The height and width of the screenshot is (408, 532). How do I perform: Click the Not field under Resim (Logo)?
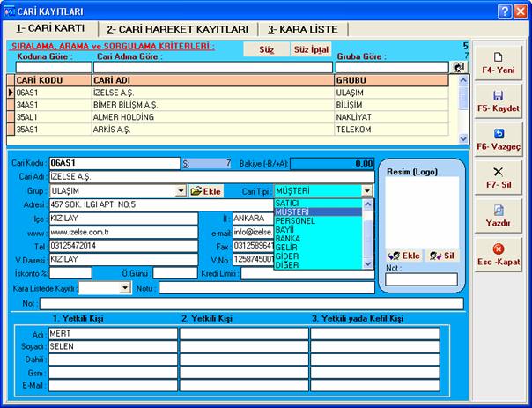click(x=421, y=279)
